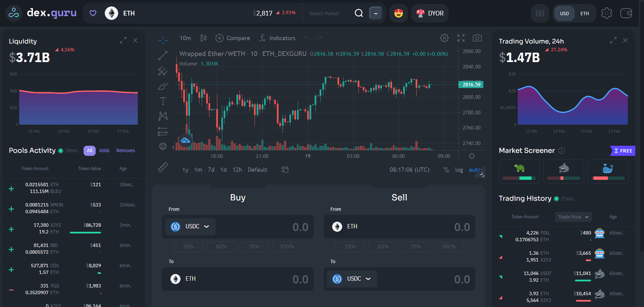Open the emoji icons tool
Screen dimensions: 644x307
coord(163,146)
